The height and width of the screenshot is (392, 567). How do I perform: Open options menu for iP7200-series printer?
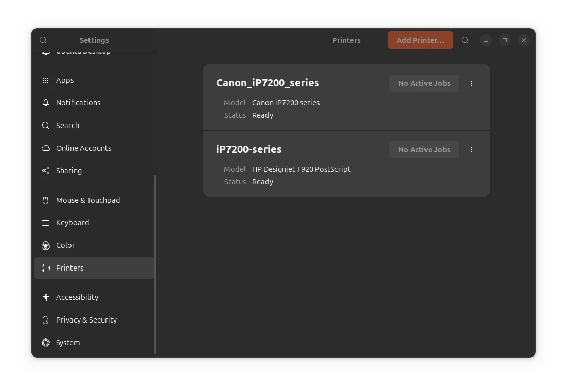pos(471,150)
